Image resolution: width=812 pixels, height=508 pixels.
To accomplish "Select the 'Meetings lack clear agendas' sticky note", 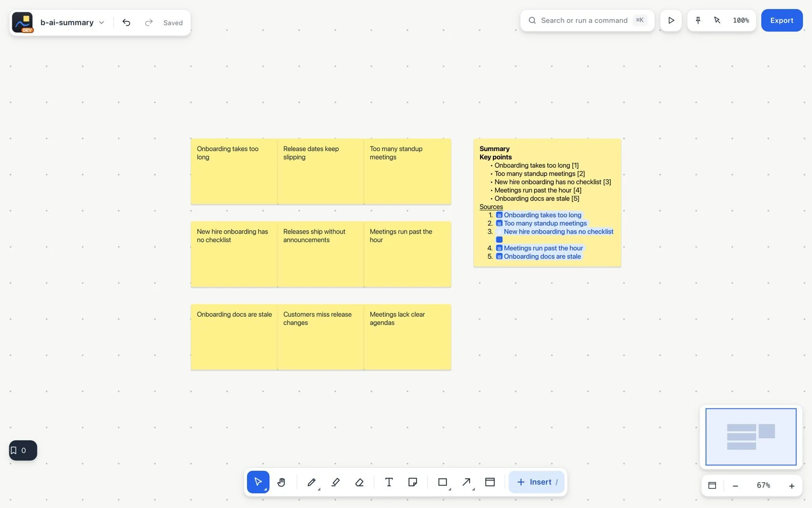I will coord(407,337).
